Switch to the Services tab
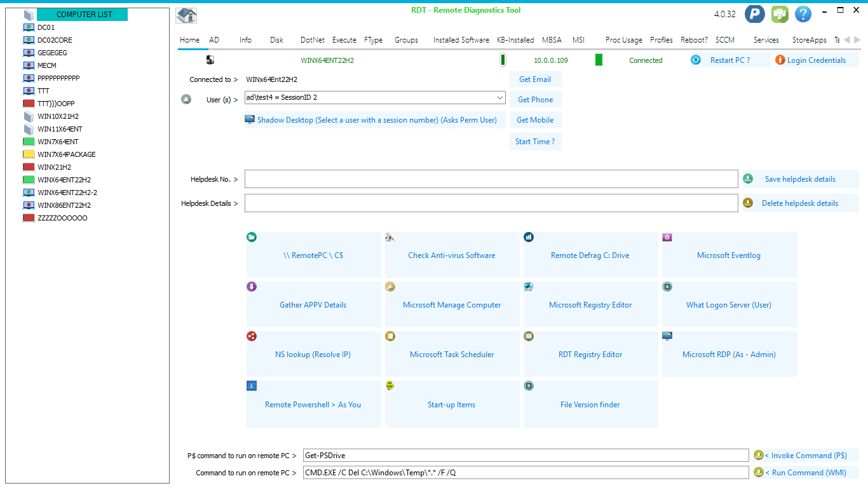The width and height of the screenshot is (868, 488). tap(766, 39)
